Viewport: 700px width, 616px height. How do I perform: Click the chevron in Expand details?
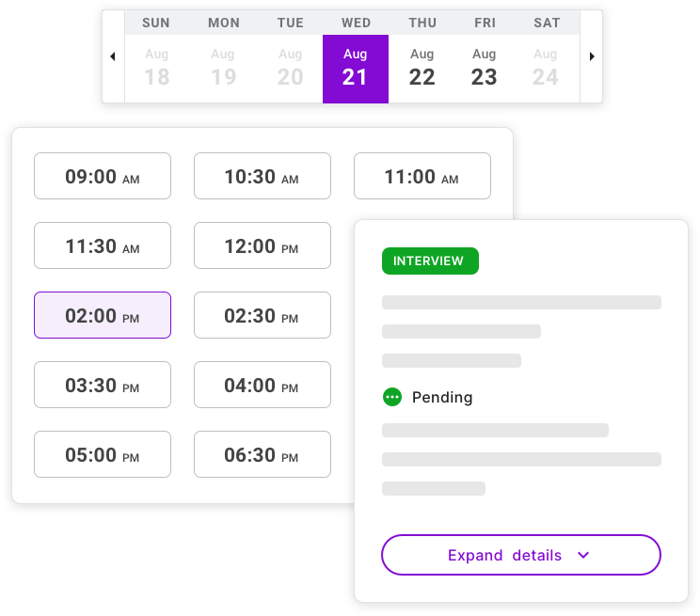pyautogui.click(x=583, y=555)
